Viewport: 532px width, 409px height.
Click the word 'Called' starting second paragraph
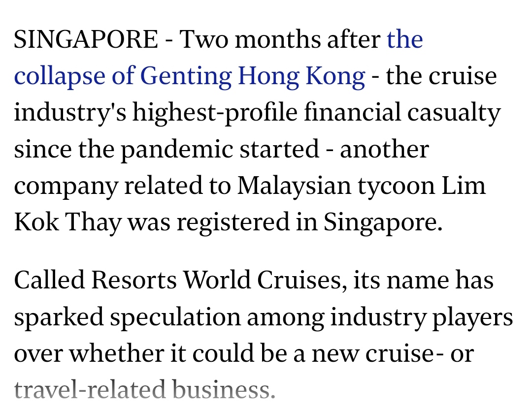(50, 280)
